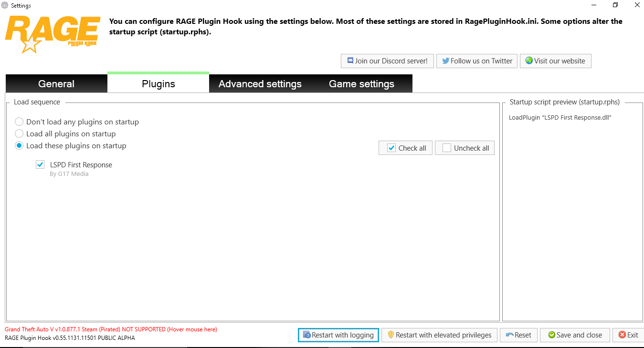The image size is (644, 348).
Task: Visit the website via the globe button
Action: point(555,61)
